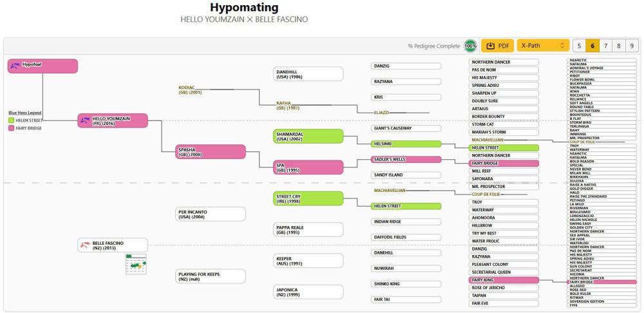Click FAIRY BRIDGE pink legend swatch
The image size is (644, 313).
pos(12,128)
